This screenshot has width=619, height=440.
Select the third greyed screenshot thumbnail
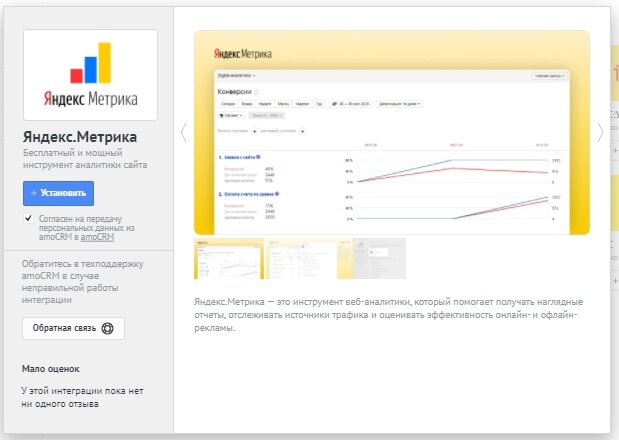point(371,259)
